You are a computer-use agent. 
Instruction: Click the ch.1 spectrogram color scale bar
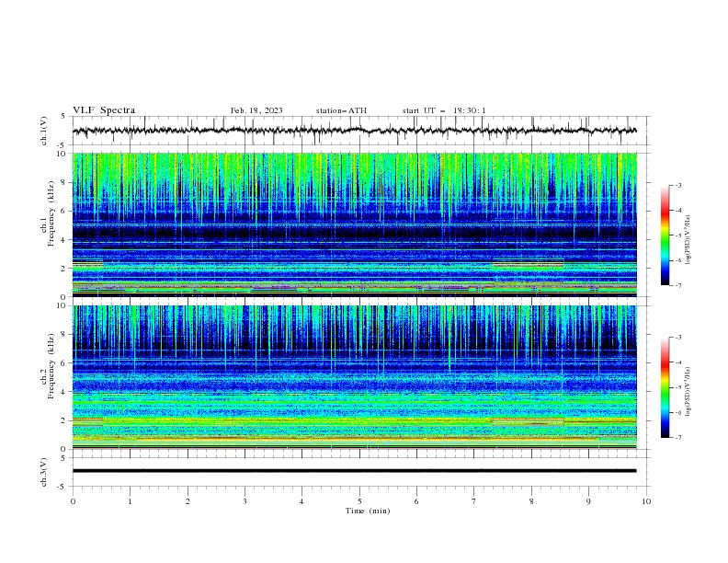tap(665, 236)
